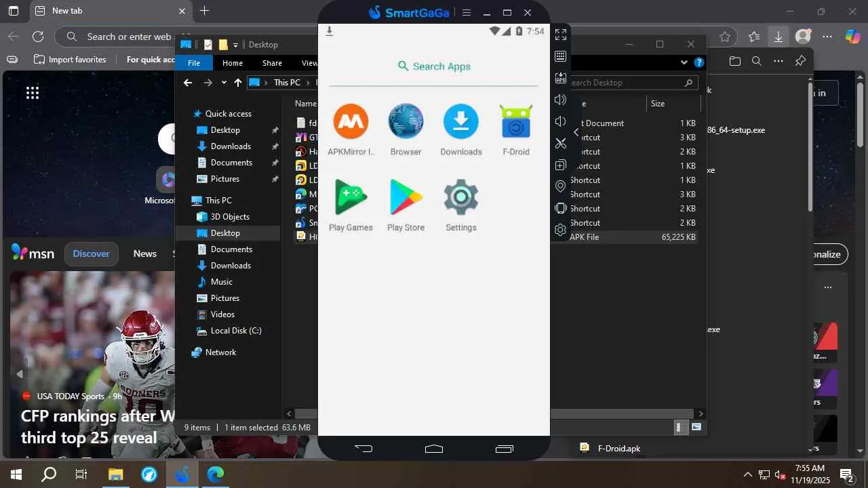Image resolution: width=868 pixels, height=488 pixels.
Task: Open the Play Store app
Action: coord(406,205)
